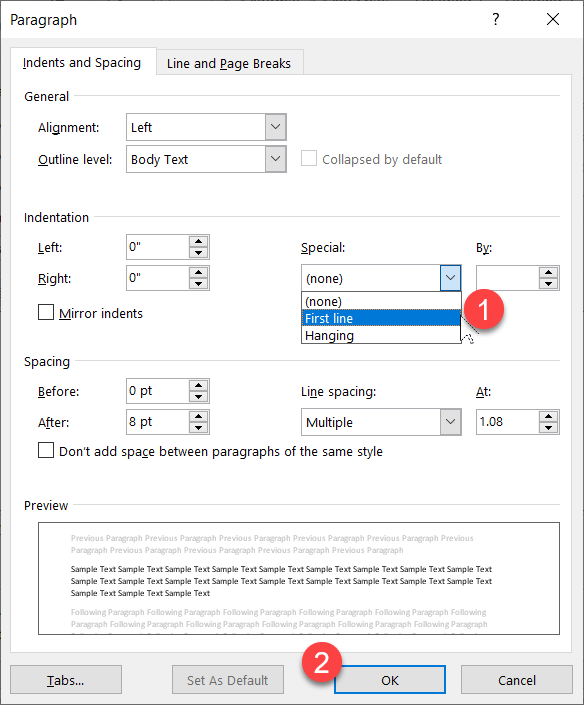Click the After spacing field
Viewport: 584px width, 705px height.
coord(157,422)
